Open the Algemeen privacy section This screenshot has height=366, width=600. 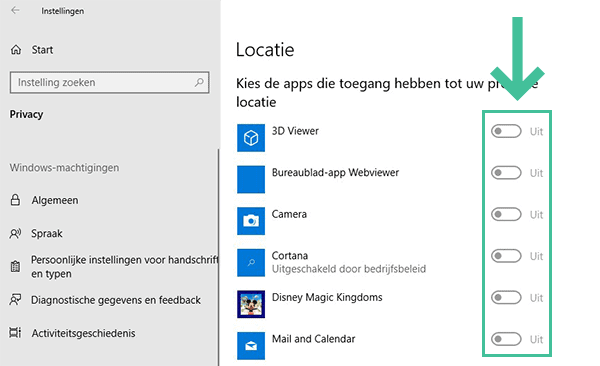point(55,200)
